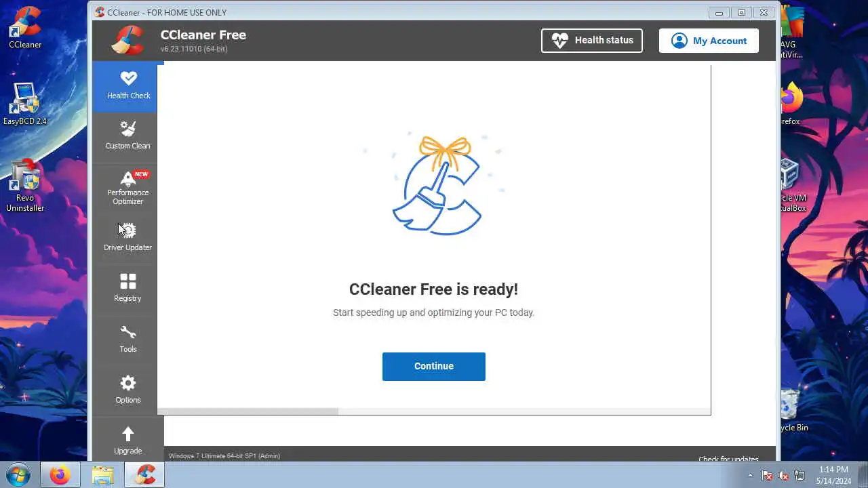This screenshot has width=868, height=488.
Task: Select the CCleaner desktop shortcut
Action: [25, 27]
